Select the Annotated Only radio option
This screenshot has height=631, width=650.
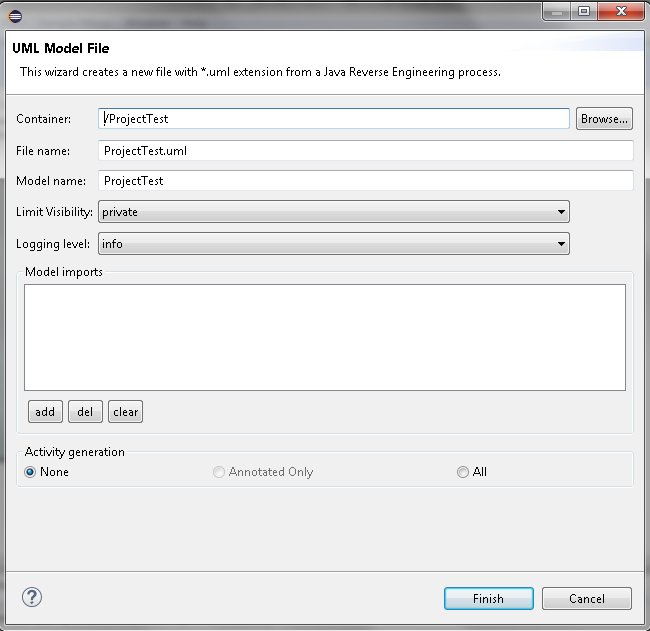219,472
